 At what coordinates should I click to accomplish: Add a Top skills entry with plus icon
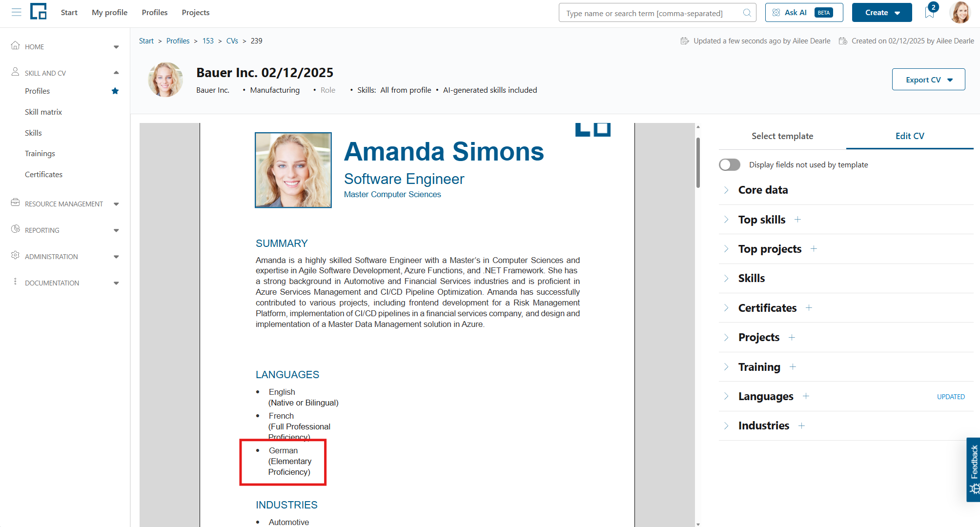tap(797, 220)
